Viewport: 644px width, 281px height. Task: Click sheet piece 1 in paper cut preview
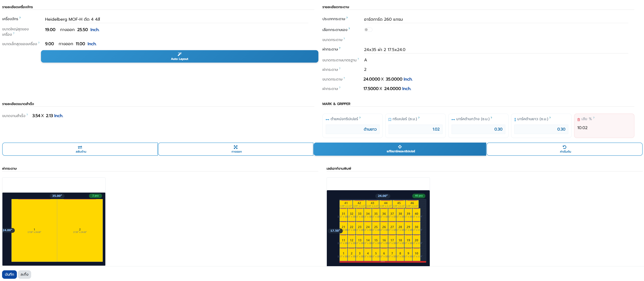[34, 230]
